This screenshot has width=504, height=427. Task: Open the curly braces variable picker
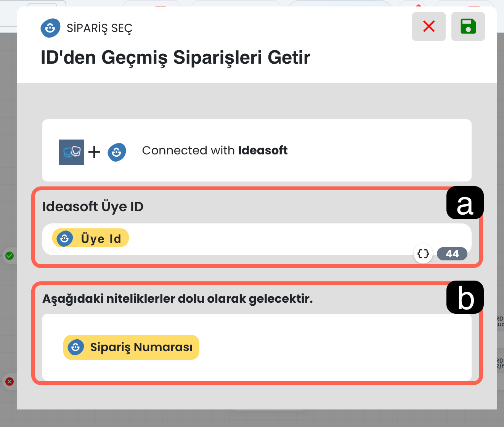tap(423, 254)
